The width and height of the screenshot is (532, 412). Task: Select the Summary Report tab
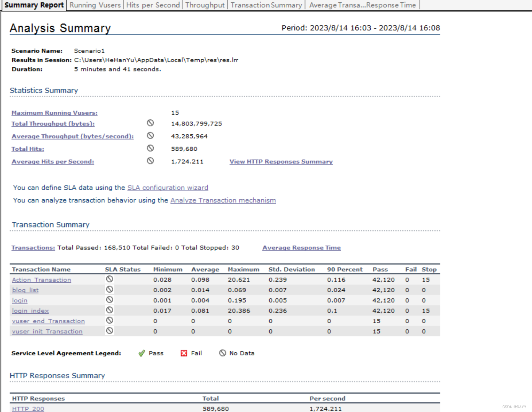[34, 5]
